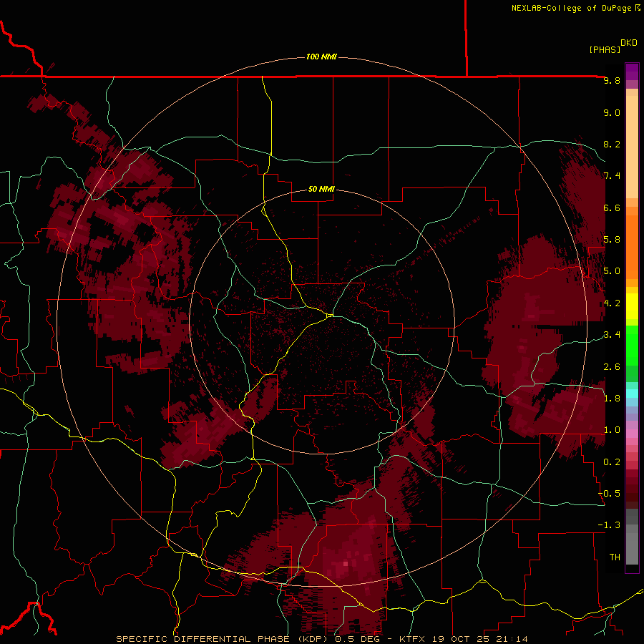Click the -0.5 value on the color scale
Viewport: 644px width, 644px height.
tap(610, 494)
